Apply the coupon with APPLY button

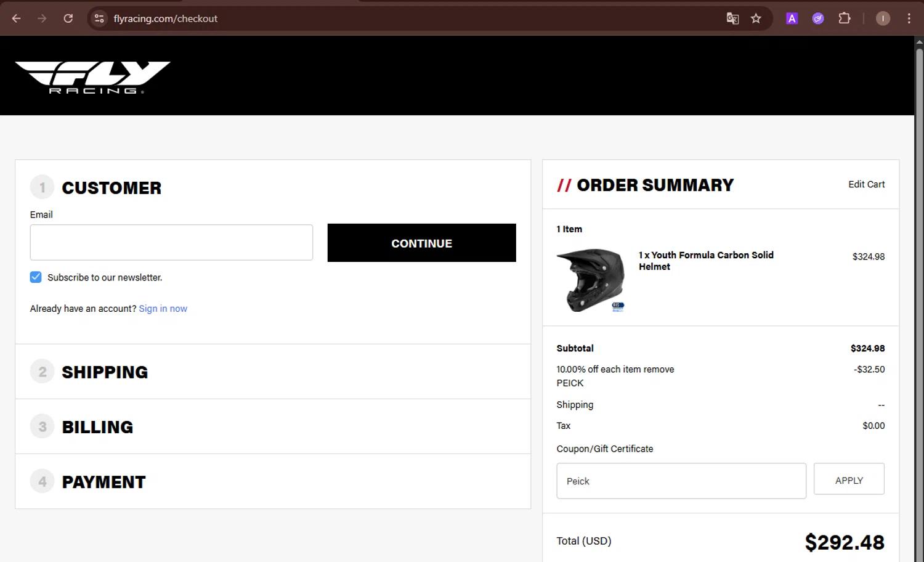[x=849, y=479]
